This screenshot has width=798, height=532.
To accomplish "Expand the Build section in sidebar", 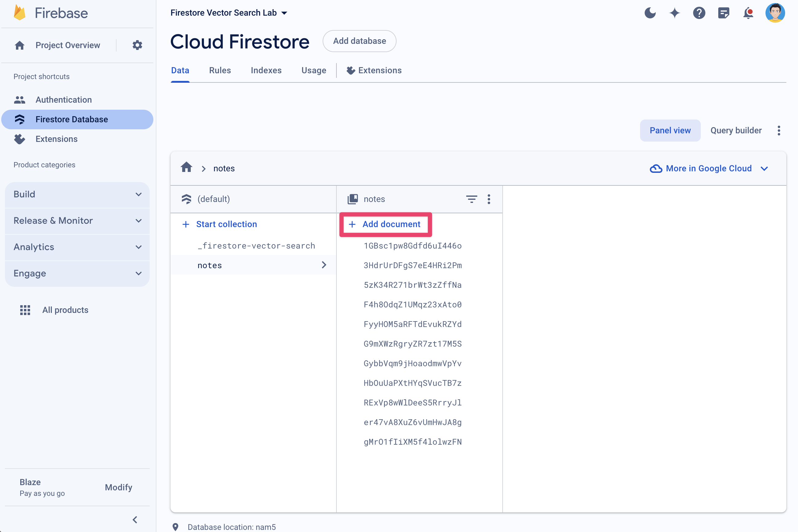I will point(77,194).
